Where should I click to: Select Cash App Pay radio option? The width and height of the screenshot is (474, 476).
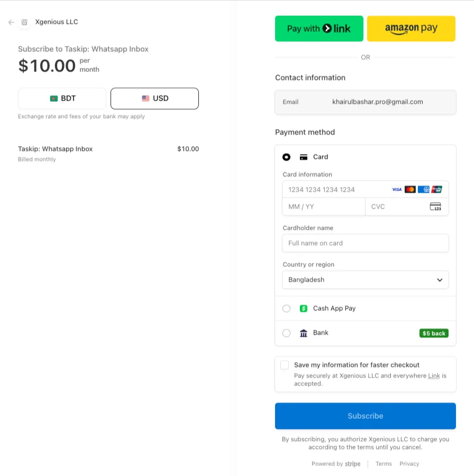point(286,309)
